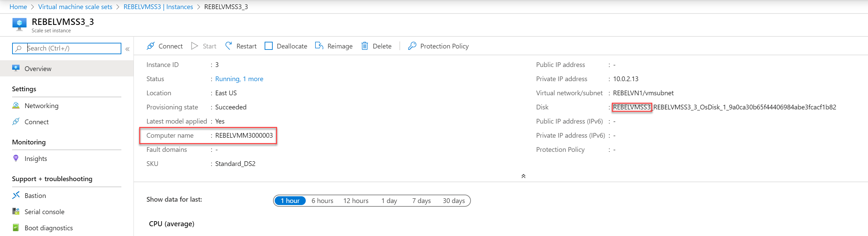Screen dimensions: 868x236
Task: Go to Virtual machine scale sets breadcrumb
Action: [x=75, y=7]
